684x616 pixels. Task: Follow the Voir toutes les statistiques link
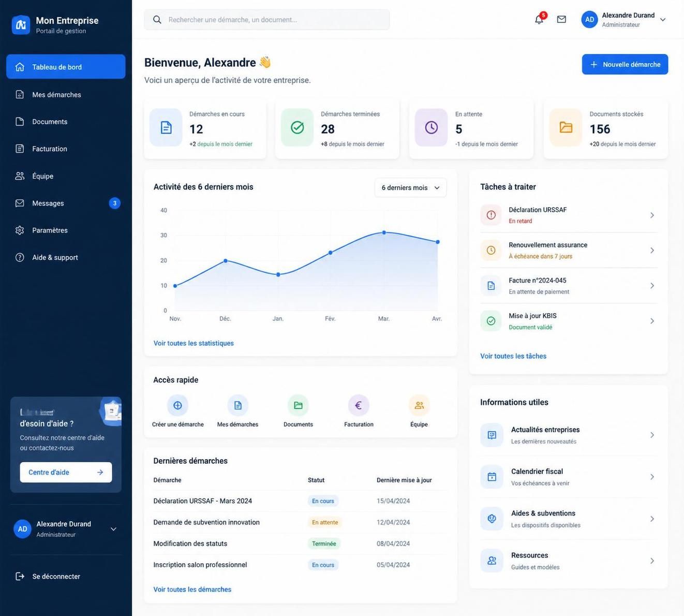pyautogui.click(x=194, y=343)
